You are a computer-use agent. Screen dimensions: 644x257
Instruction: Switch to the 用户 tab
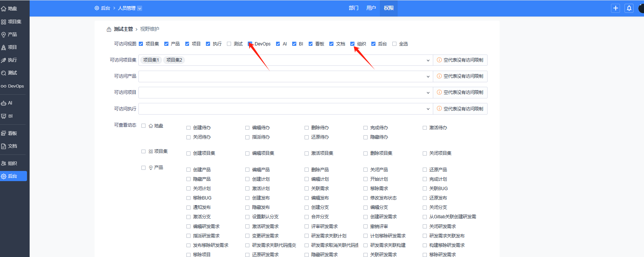tap(371, 8)
